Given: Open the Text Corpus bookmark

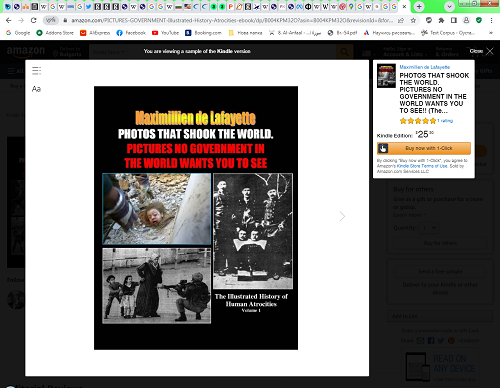Looking at the screenshot, I should coord(448,33).
